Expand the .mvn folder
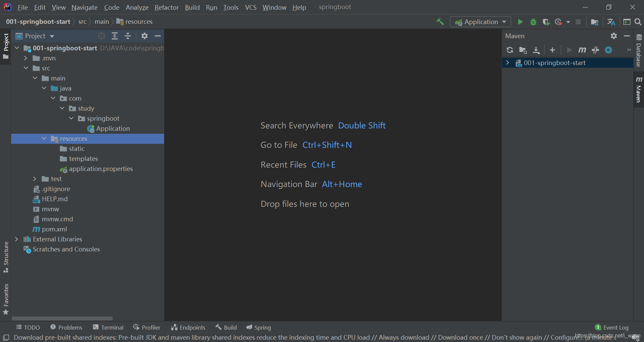The image size is (644, 342). coord(25,58)
